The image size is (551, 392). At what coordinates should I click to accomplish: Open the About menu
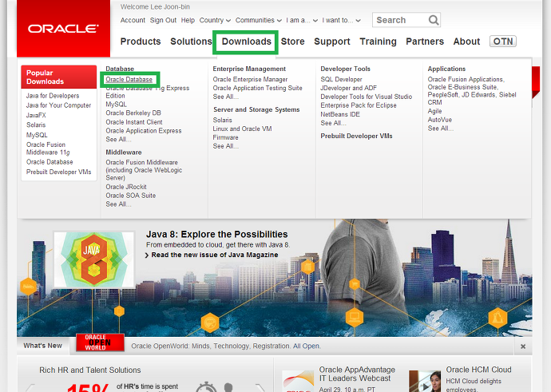click(x=466, y=42)
